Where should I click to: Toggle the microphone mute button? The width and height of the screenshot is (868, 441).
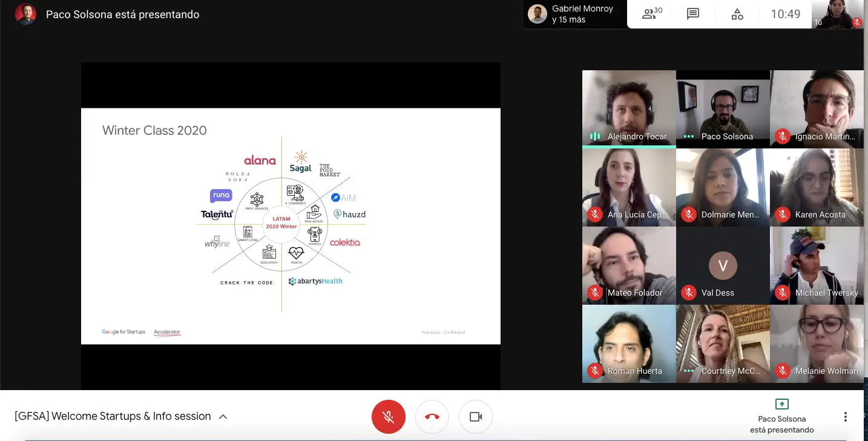click(x=389, y=417)
